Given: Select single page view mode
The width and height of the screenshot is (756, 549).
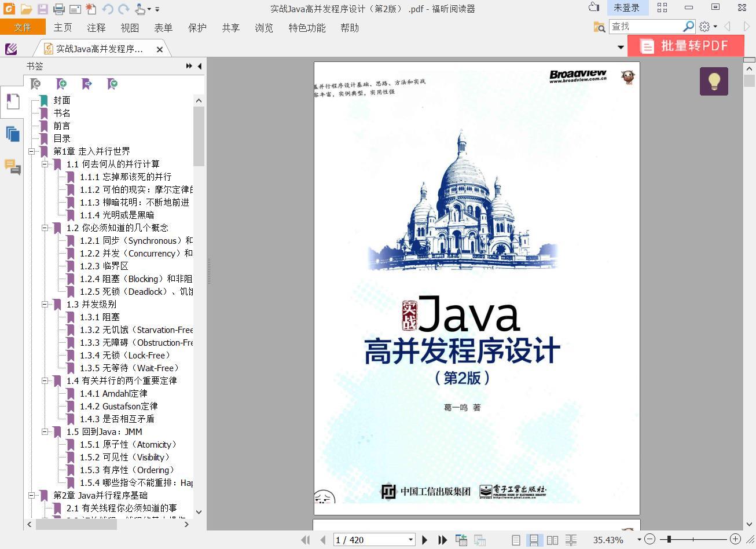Looking at the screenshot, I should (516, 540).
